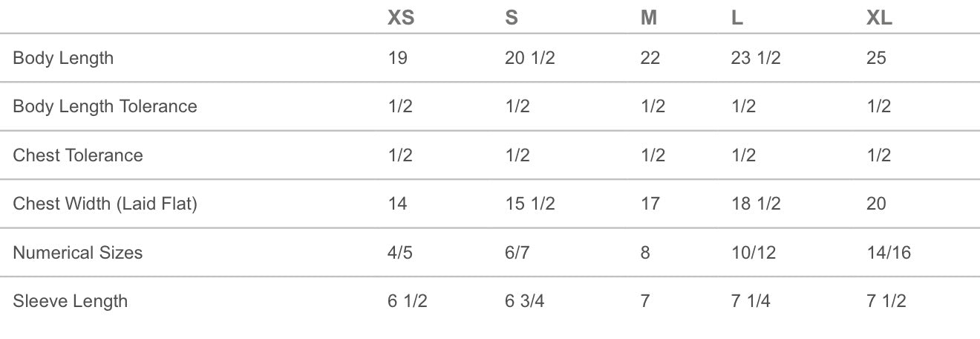Click the M chest width value 17
This screenshot has height=339, width=980.
coord(650,204)
